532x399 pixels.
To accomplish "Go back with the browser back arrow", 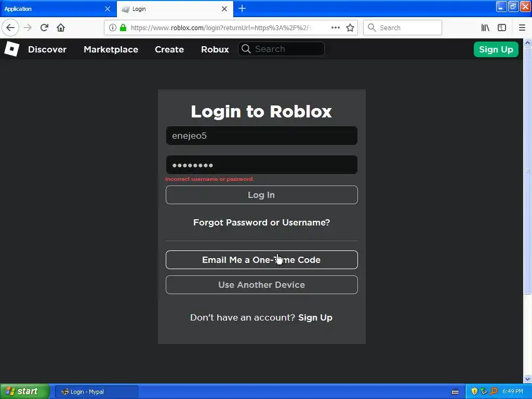I will tap(10, 28).
